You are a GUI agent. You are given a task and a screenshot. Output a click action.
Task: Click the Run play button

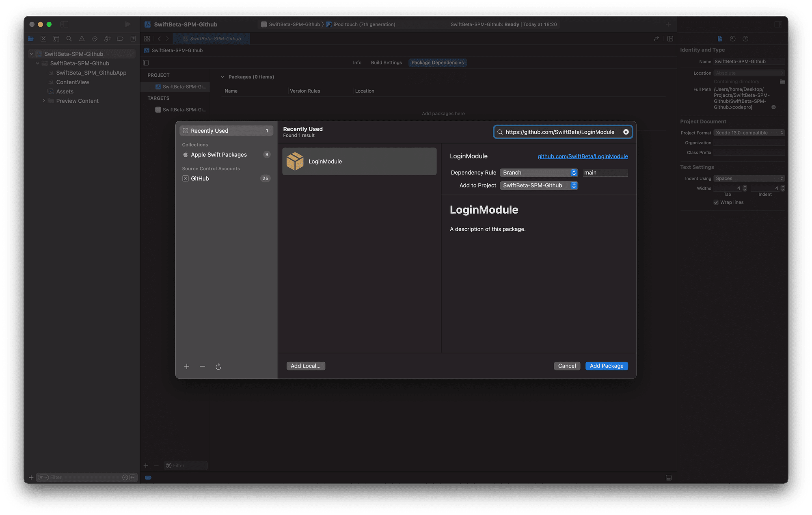click(x=127, y=24)
